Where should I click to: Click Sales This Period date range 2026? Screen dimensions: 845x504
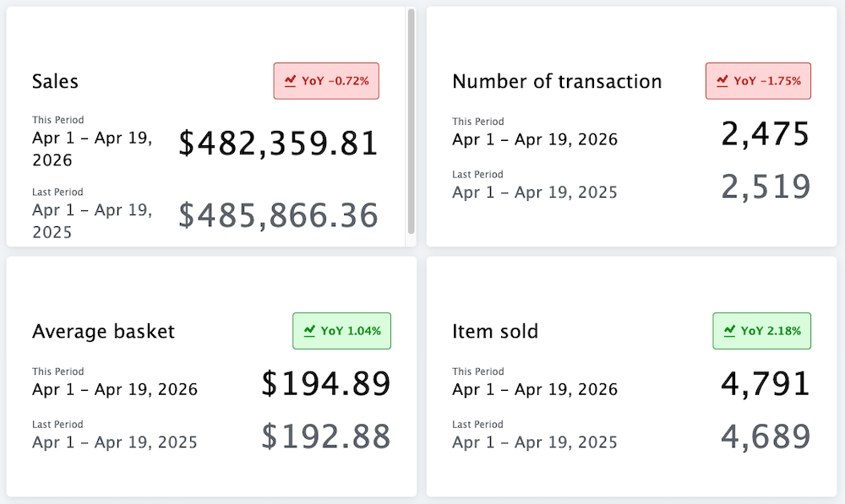pyautogui.click(x=92, y=149)
